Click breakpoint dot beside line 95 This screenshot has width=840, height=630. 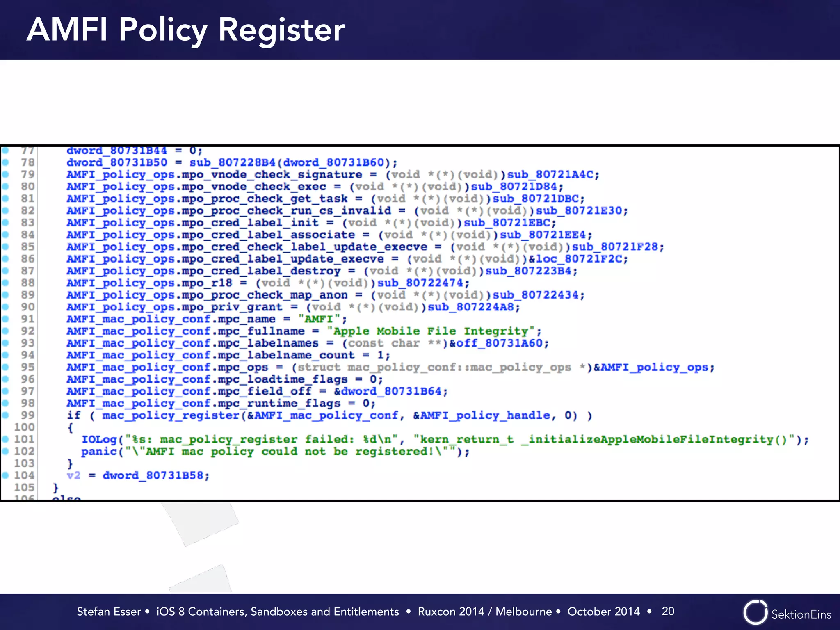5,367
